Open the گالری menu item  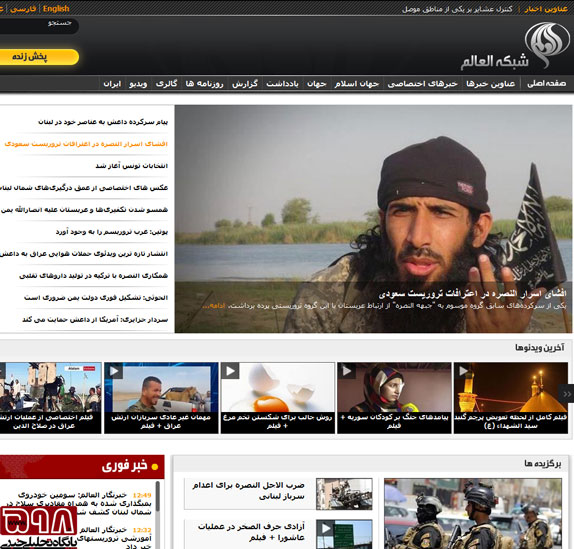[x=166, y=84]
